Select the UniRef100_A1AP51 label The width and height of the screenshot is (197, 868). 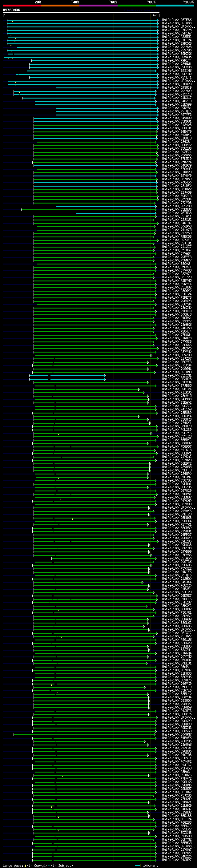pos(177,494)
